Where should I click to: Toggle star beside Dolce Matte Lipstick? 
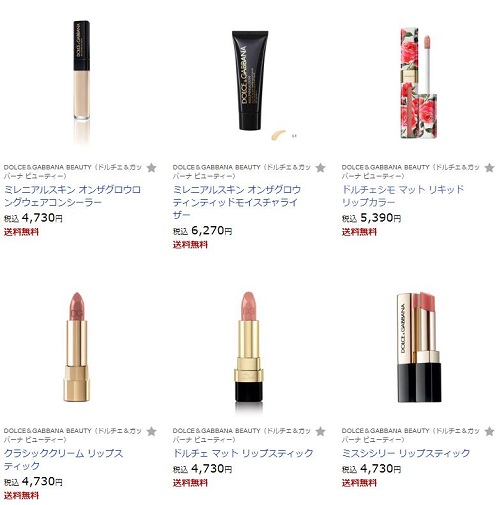point(320,431)
